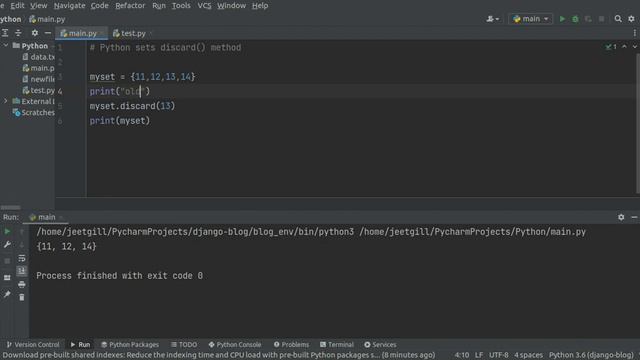Viewport: 640px width, 360px height.
Task: Open the TODO tool window
Action: (x=184, y=344)
